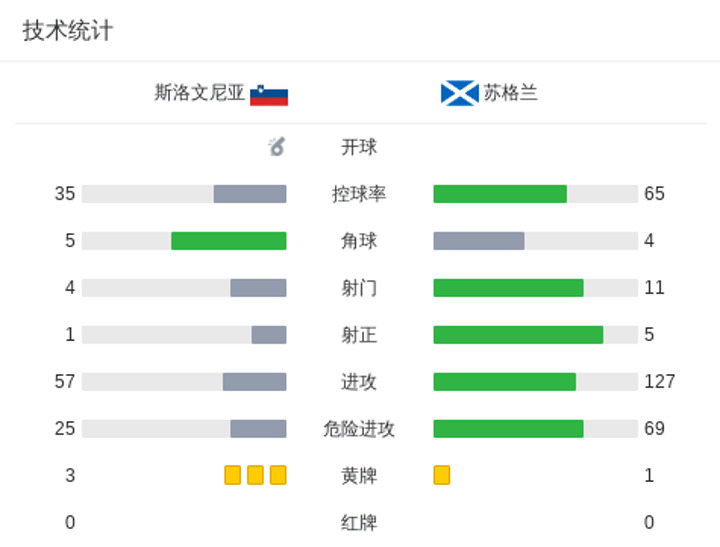Click Scotland's shots on target bar
The image size is (720, 547).
[518, 335]
